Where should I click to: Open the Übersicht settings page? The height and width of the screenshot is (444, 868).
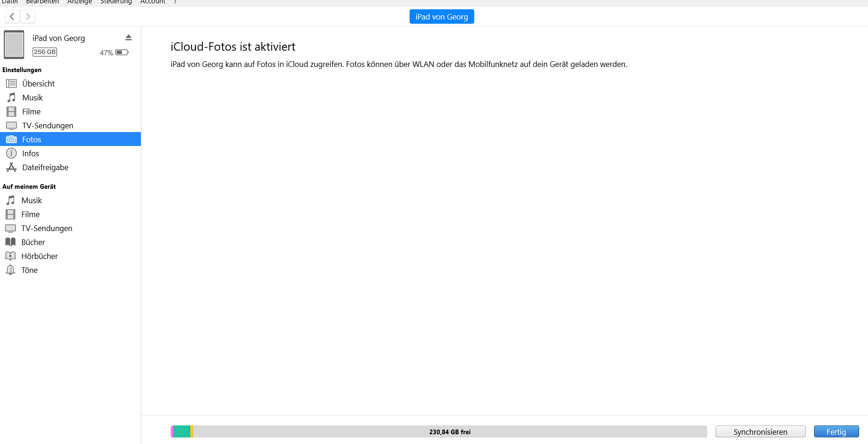70,84
